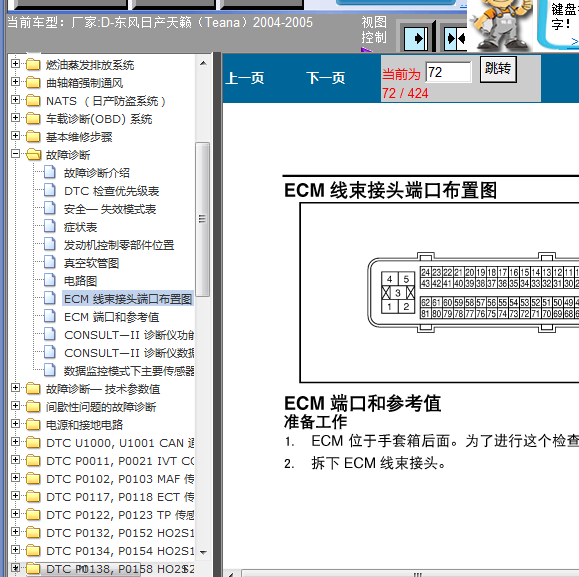Open the 数据监控模式下主要传感器 item

coord(129,371)
